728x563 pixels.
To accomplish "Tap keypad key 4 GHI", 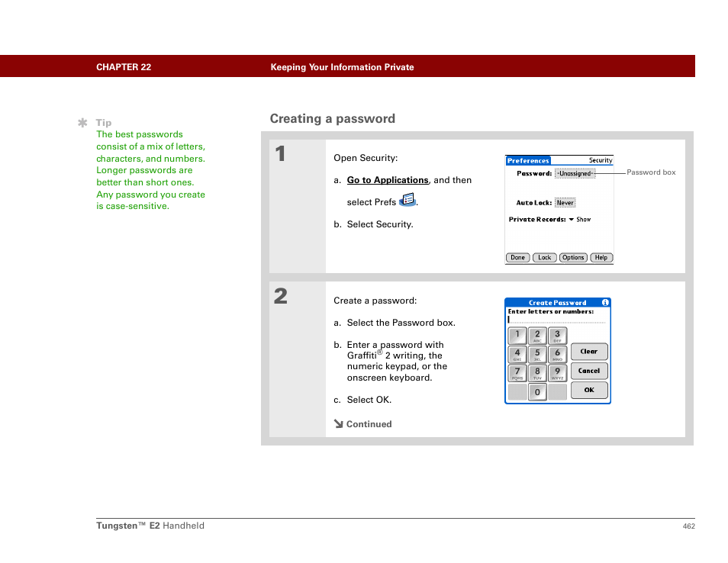I will 517,354.
